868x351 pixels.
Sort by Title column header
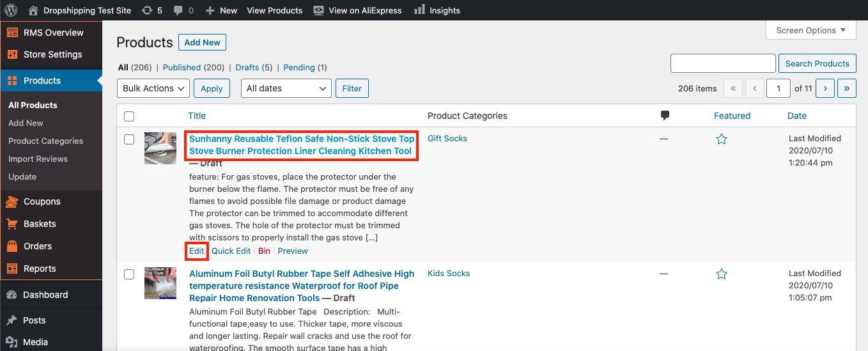[x=197, y=116]
